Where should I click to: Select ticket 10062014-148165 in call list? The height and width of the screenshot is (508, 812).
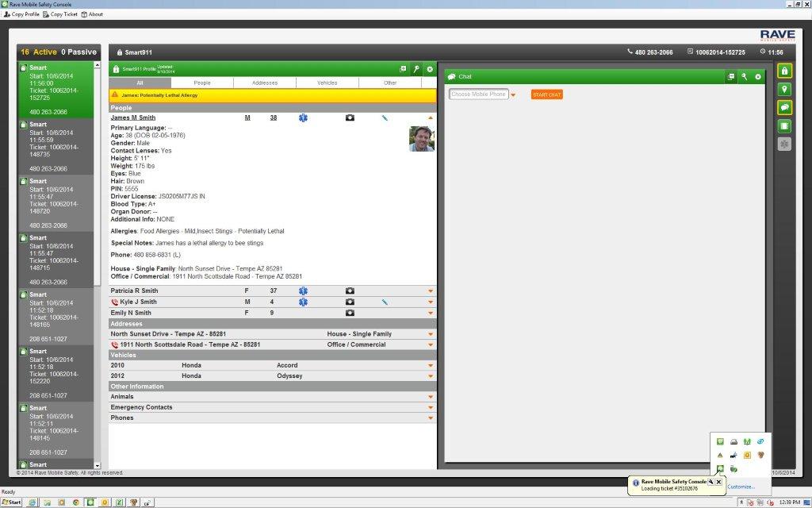coord(56,317)
